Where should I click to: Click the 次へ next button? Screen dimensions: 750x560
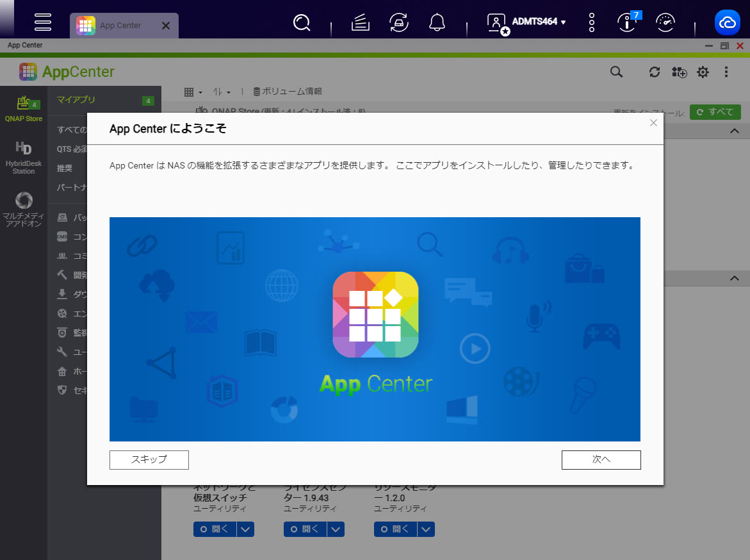(x=601, y=460)
